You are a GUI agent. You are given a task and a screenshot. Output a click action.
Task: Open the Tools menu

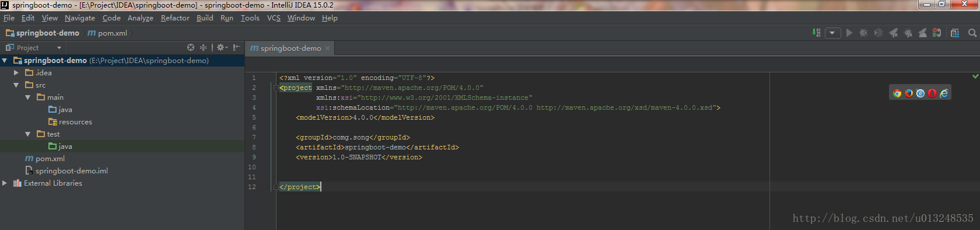(250, 18)
